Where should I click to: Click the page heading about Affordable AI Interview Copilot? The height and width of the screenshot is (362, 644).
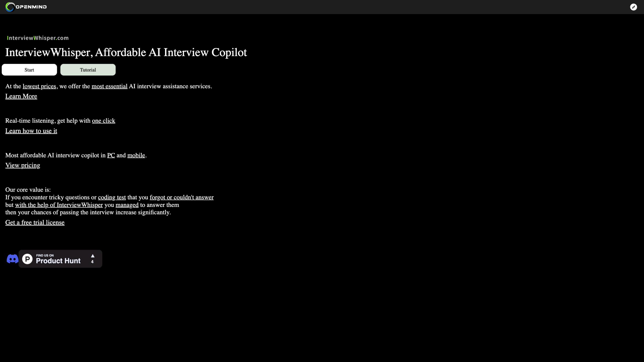point(126,52)
